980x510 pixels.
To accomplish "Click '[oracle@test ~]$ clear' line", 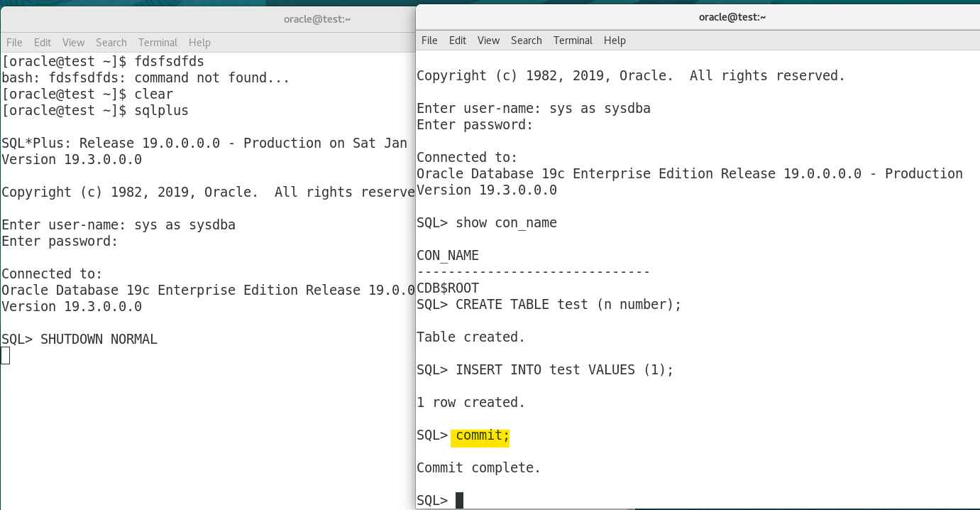I will [x=87, y=94].
